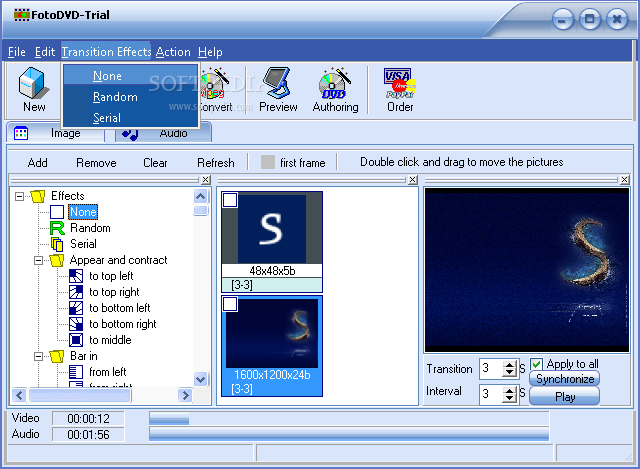Image resolution: width=640 pixels, height=469 pixels.
Task: Check the 1600x1200x24b thumbnail checkbox
Action: tap(230, 304)
